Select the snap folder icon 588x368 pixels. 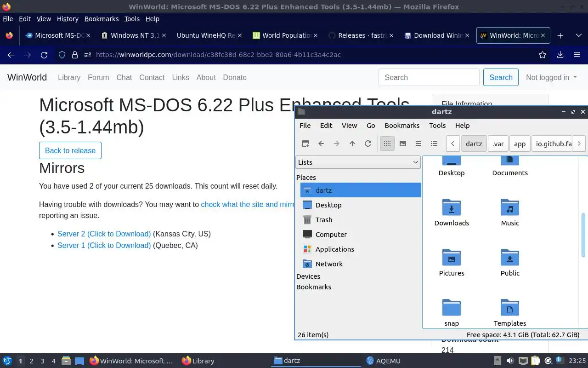tap(452, 308)
